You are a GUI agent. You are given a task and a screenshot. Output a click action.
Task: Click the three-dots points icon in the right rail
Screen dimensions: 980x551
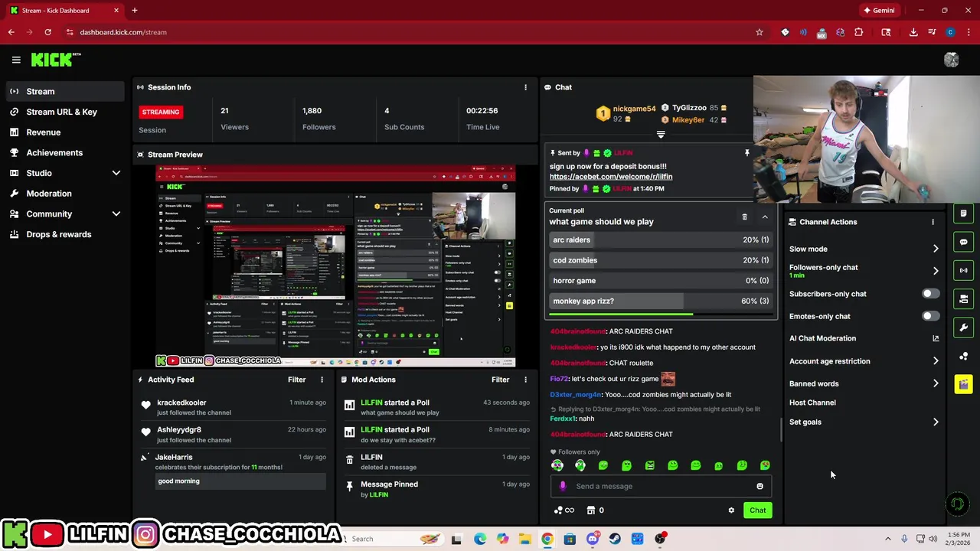click(x=964, y=356)
